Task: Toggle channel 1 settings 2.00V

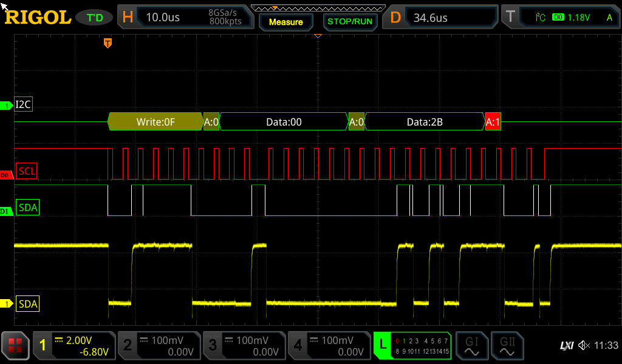Action: pyautogui.click(x=74, y=345)
